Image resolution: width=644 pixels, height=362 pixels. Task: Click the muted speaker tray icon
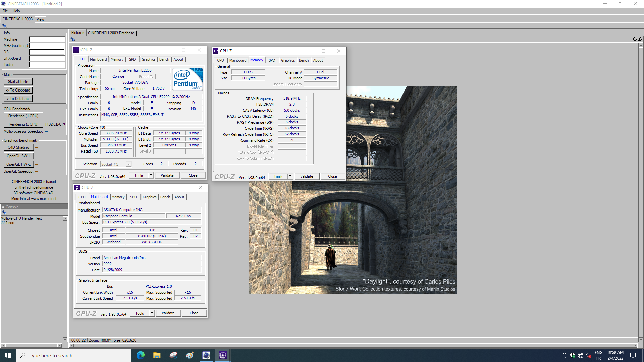[x=589, y=355]
